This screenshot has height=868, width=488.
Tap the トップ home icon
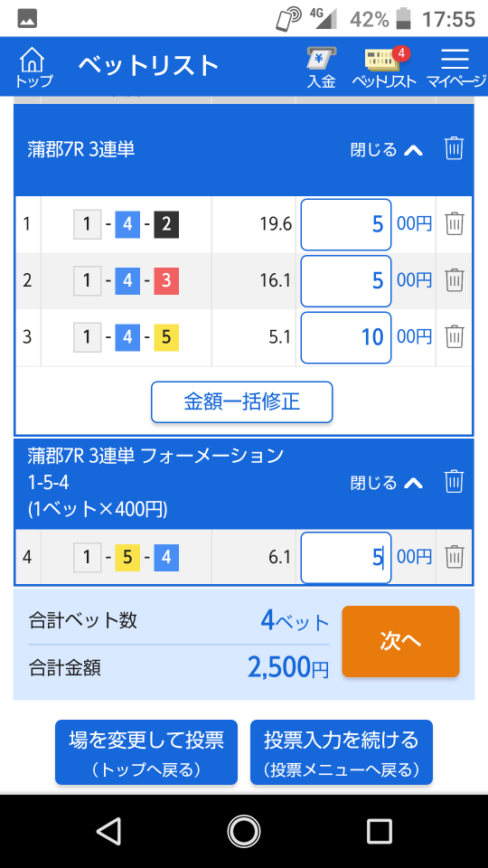coord(33,67)
